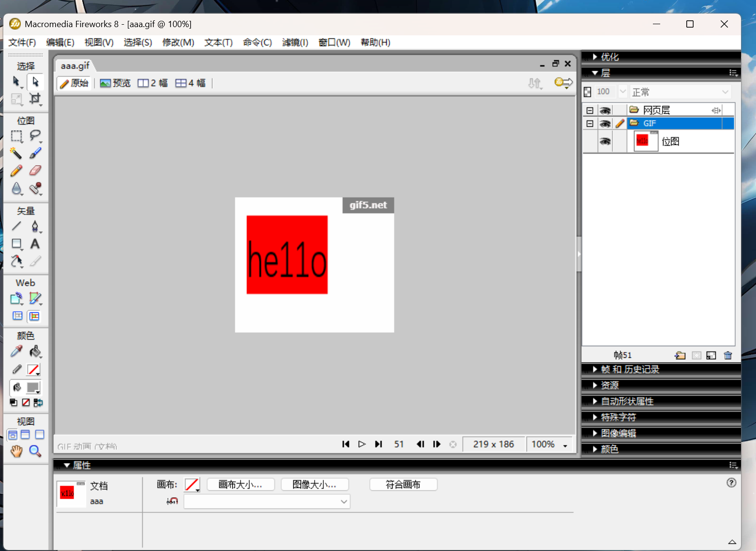The width and height of the screenshot is (756, 551).
Task: Switch to the 预览 view tab
Action: click(x=115, y=83)
